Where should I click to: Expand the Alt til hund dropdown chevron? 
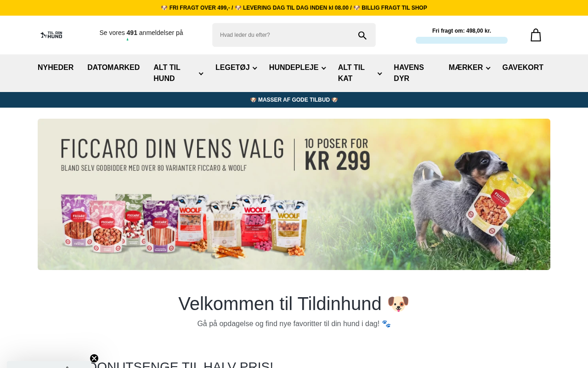coord(201,74)
